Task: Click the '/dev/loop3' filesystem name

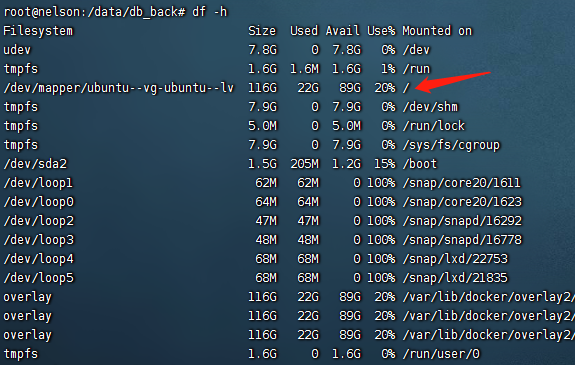Action: point(39,240)
